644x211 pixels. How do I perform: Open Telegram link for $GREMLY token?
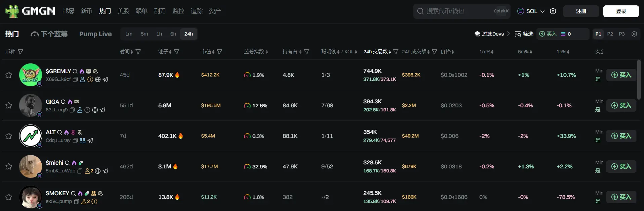(106, 80)
